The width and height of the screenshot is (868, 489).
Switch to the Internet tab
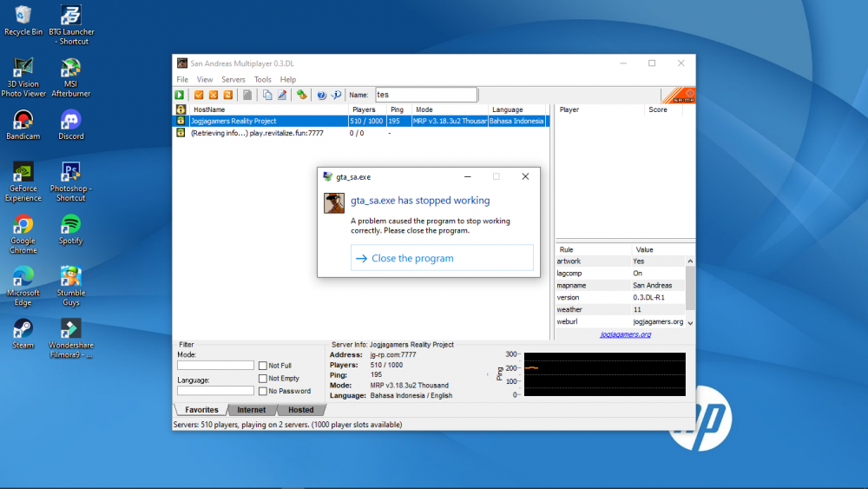point(252,410)
